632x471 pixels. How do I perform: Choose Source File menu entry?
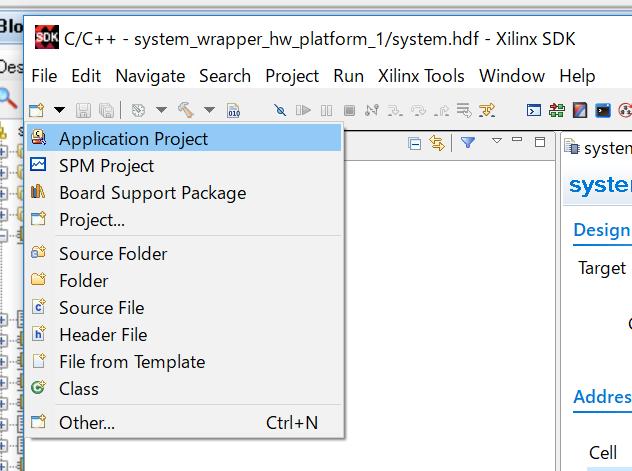point(184,307)
